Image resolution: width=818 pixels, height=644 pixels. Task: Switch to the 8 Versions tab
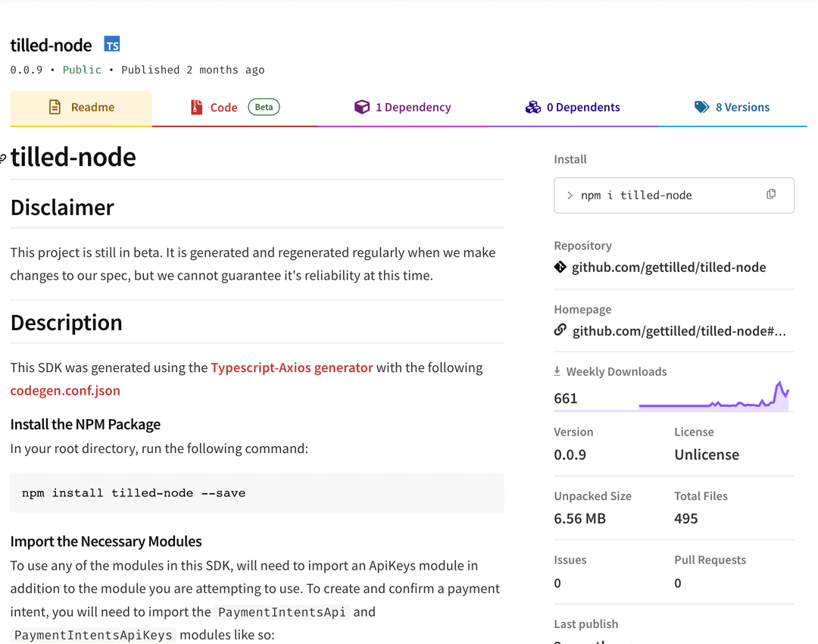click(x=732, y=107)
